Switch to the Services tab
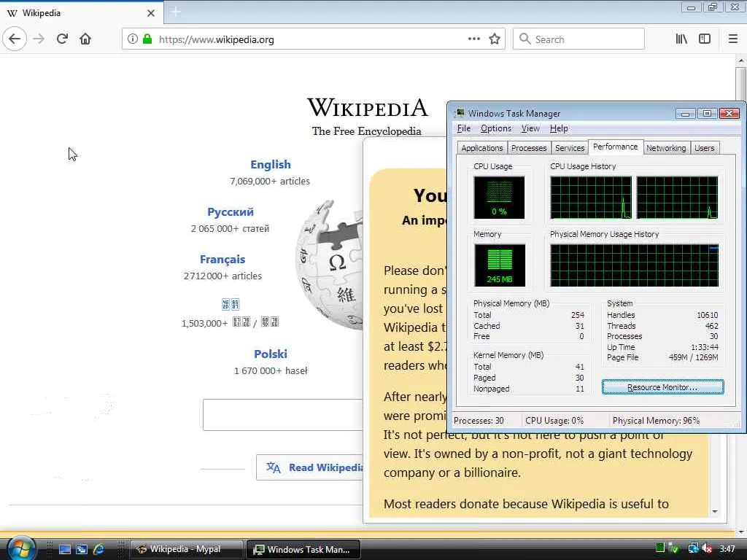Viewport: 747px width, 560px height. pyautogui.click(x=570, y=148)
